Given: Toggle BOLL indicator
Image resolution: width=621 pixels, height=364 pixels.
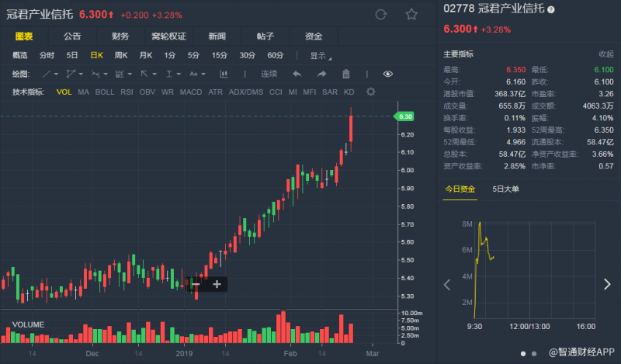Looking at the screenshot, I should click(x=105, y=92).
